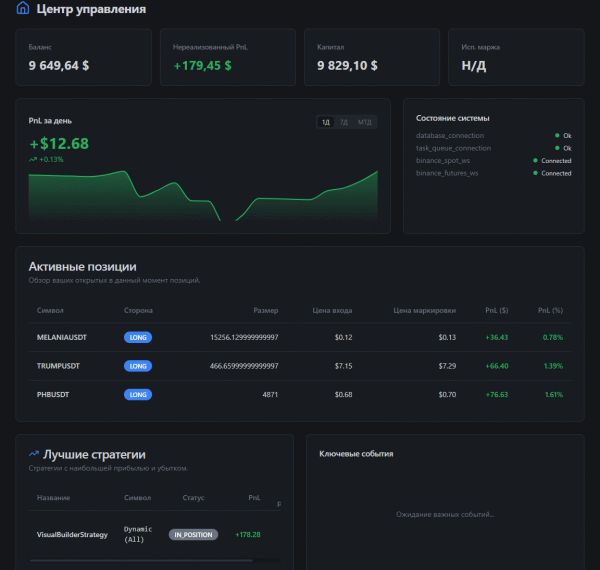Switch PnL chart to 1Д period

coord(326,122)
